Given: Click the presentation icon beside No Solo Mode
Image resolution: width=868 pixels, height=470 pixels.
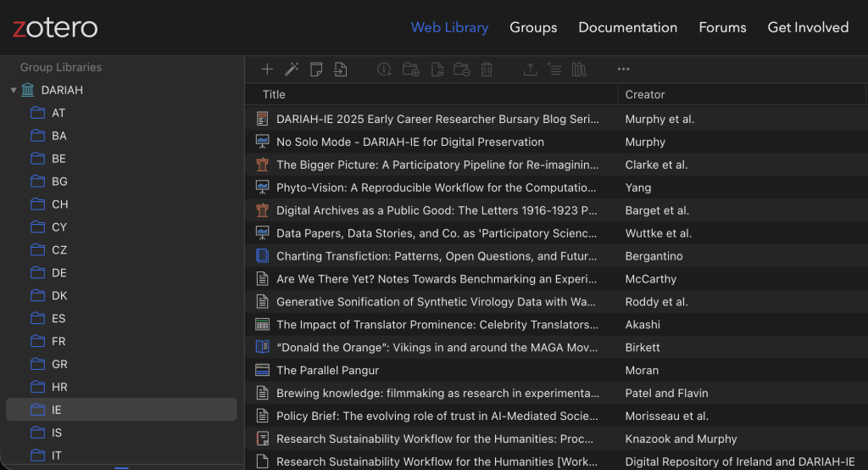Looking at the screenshot, I should pyautogui.click(x=263, y=142).
